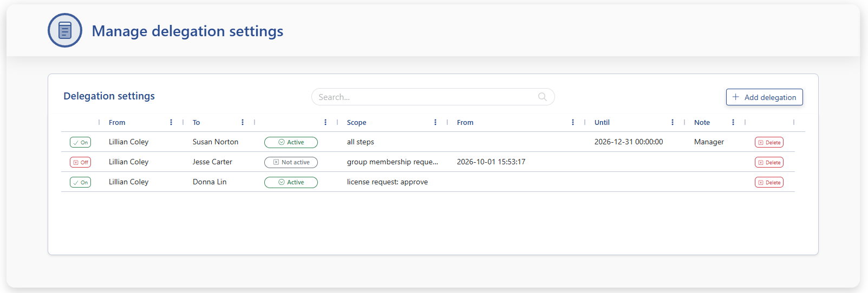The image size is (868, 293).
Task: Click Not active badge in Jesse Carter row
Action: 291,162
